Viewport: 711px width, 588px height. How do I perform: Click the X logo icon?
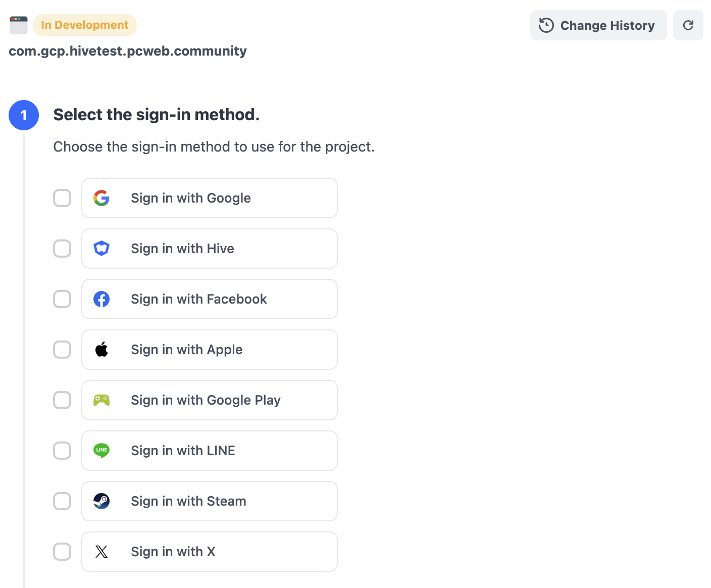point(101,552)
